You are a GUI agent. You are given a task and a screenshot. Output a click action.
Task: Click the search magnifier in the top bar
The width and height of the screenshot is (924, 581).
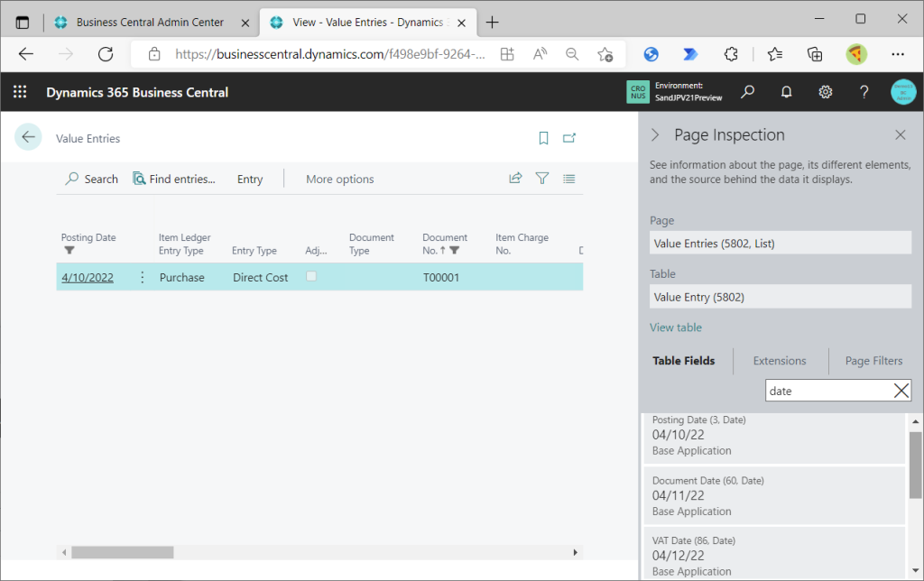[747, 92]
